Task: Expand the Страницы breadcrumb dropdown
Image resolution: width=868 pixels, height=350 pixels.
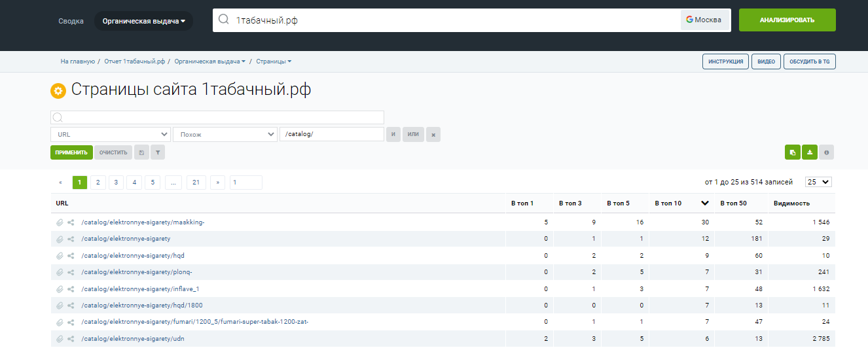Action: (x=274, y=61)
